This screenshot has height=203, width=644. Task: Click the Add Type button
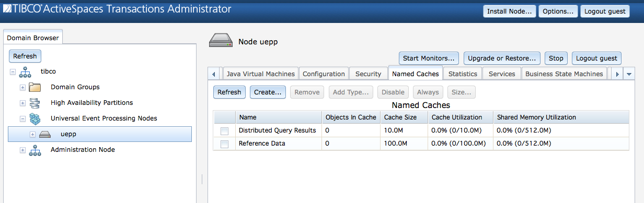(x=351, y=92)
